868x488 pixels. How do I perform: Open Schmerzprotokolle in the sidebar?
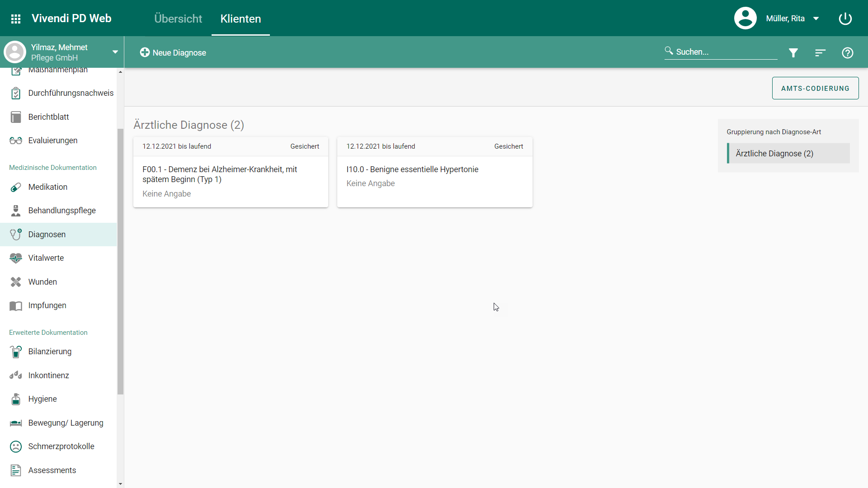coord(61,446)
